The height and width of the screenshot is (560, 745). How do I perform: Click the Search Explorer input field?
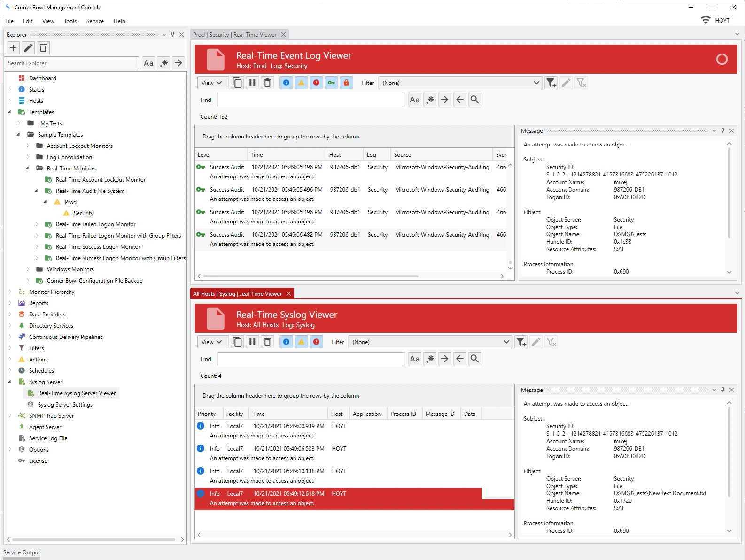(71, 63)
